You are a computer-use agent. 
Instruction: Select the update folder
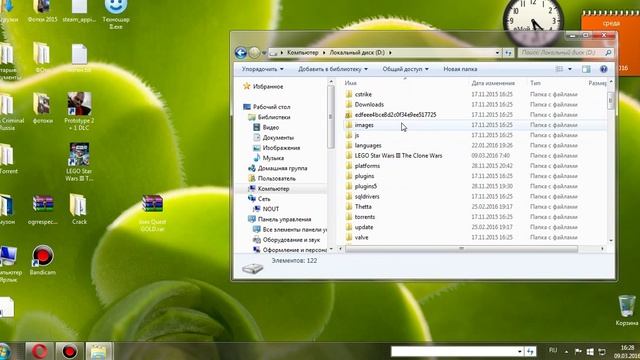(x=364, y=227)
